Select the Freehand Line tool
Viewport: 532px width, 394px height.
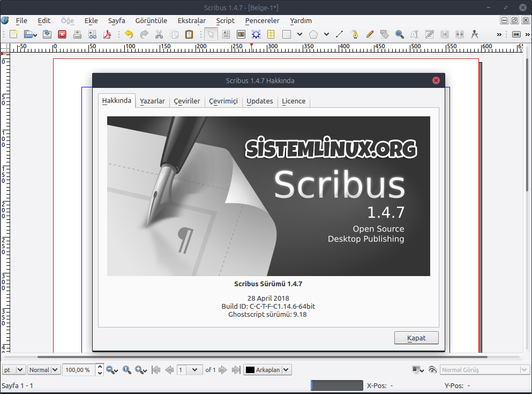(369, 34)
